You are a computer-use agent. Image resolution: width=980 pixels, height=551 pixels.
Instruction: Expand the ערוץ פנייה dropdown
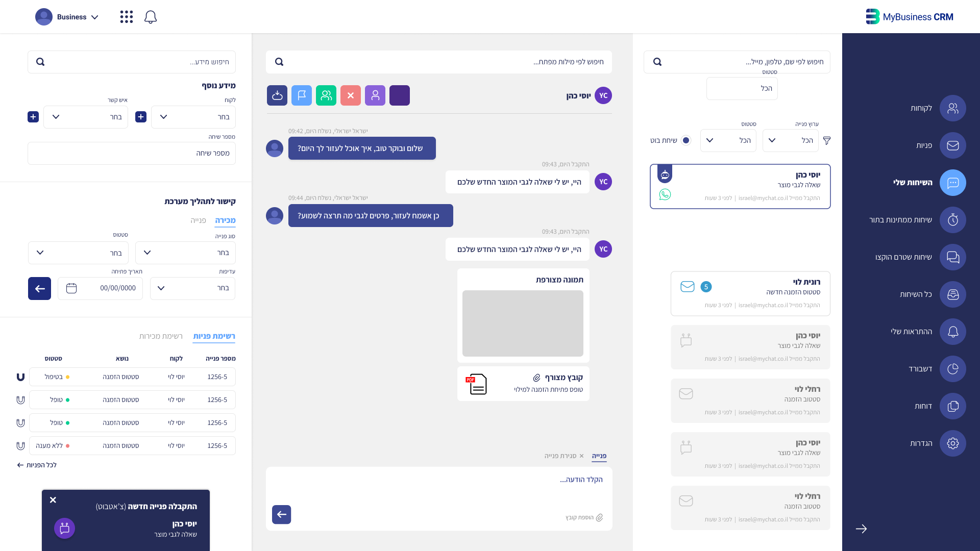790,140
